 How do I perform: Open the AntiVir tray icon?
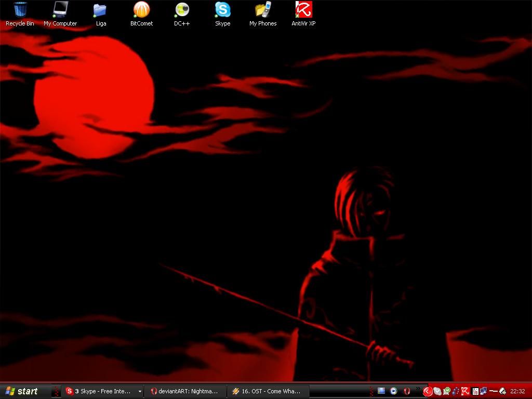click(465, 391)
